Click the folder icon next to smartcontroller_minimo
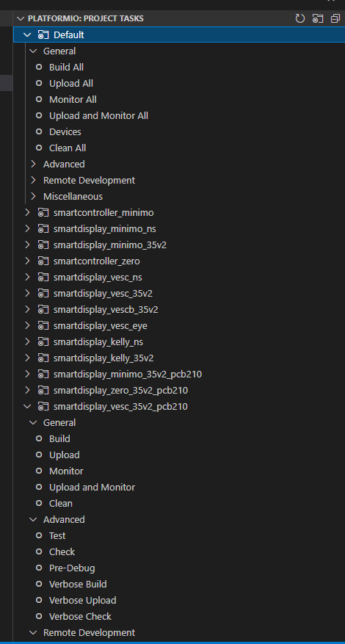 coord(43,213)
